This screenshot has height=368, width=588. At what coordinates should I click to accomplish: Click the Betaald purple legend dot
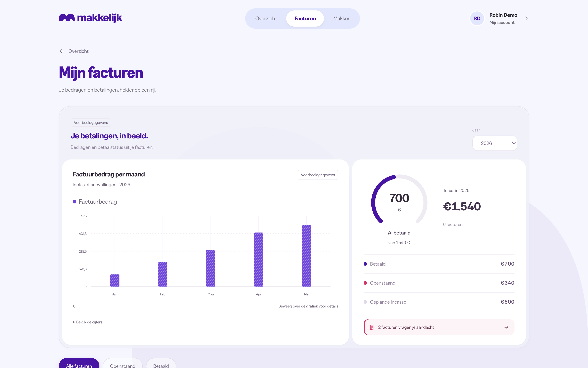pyautogui.click(x=365, y=264)
